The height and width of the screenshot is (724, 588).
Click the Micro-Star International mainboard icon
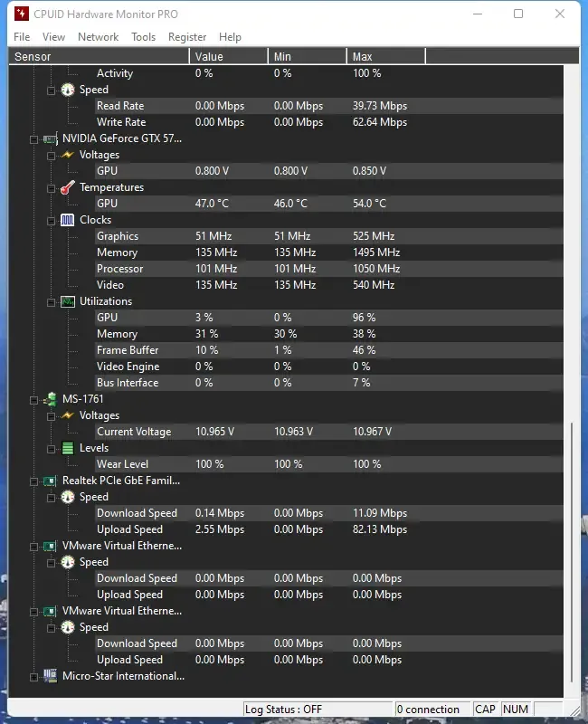[x=51, y=675]
